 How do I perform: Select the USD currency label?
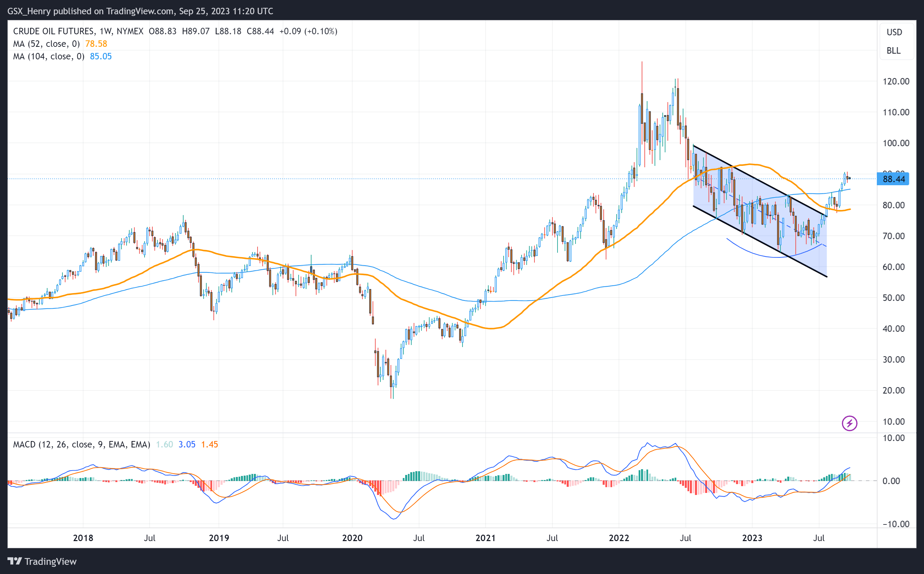pos(894,32)
